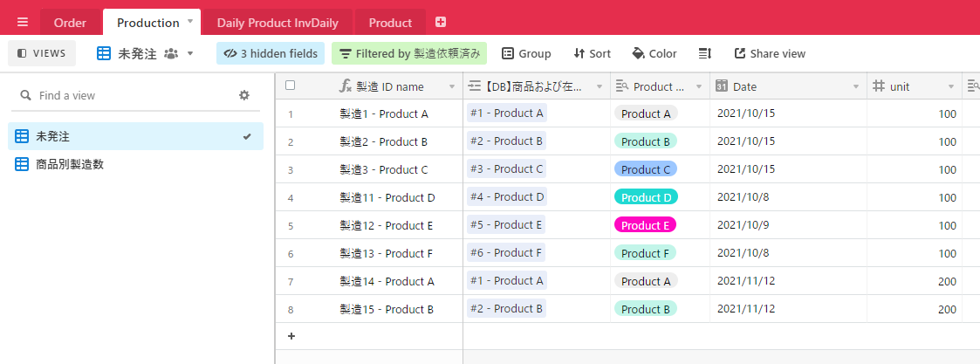This screenshot has height=364, width=980.
Task: Expand the Production tab dropdown arrow
Action: coord(190,22)
